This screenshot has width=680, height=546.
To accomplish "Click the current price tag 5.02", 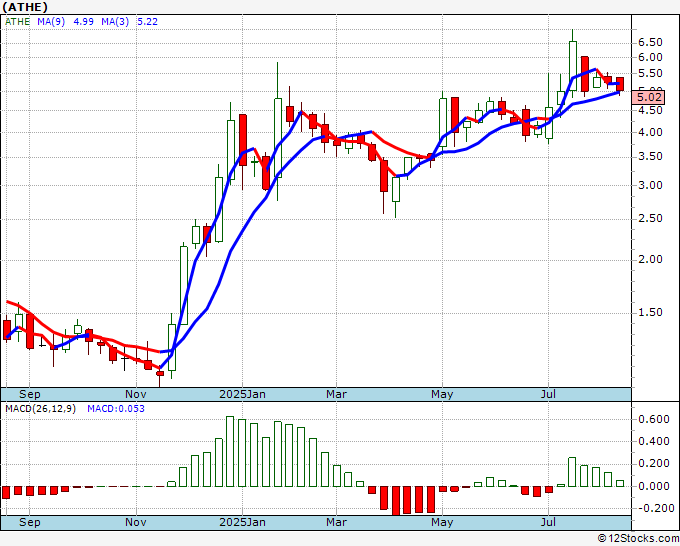I will tap(648, 97).
